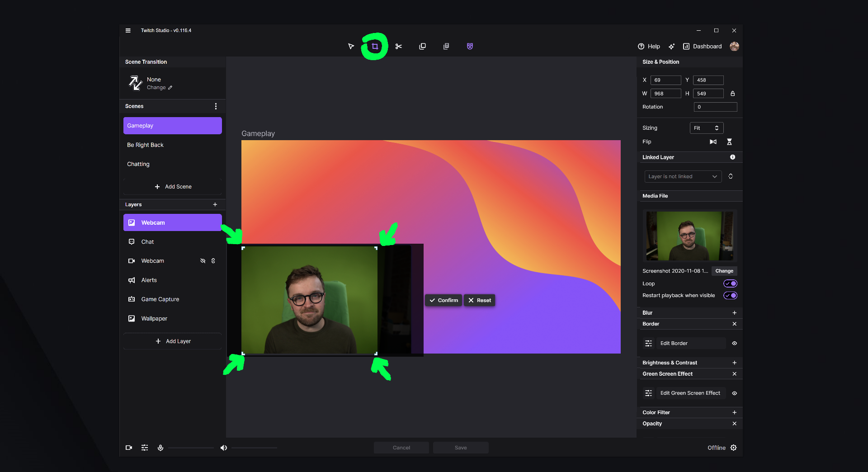Select the Game Capture layer

(160, 299)
